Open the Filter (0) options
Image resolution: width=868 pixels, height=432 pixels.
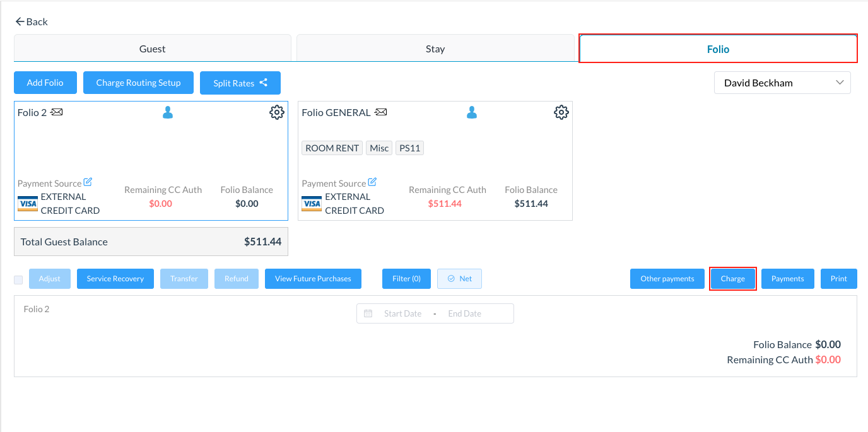pos(406,279)
